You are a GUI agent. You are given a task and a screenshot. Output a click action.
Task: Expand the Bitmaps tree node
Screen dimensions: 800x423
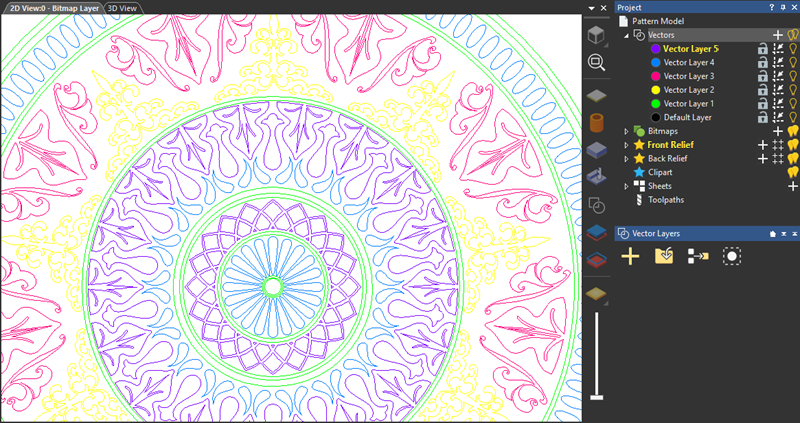(x=627, y=132)
